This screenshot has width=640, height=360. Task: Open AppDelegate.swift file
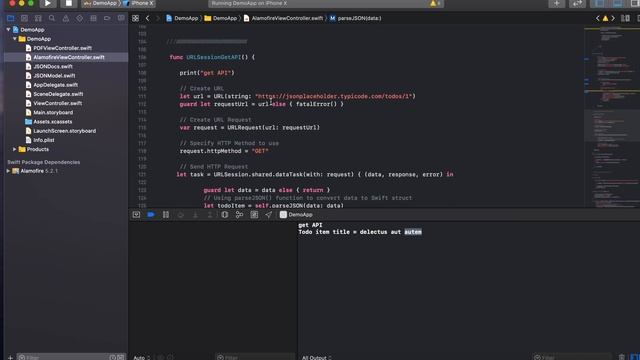(51, 85)
